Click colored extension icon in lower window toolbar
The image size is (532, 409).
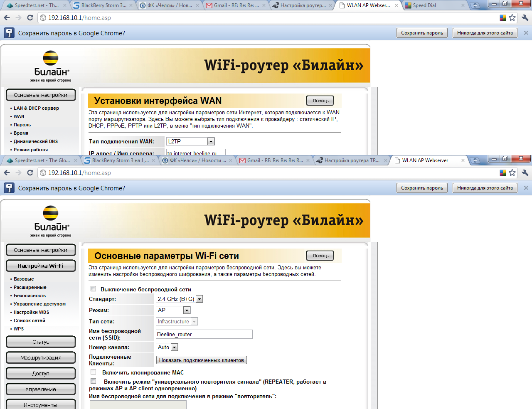click(503, 172)
